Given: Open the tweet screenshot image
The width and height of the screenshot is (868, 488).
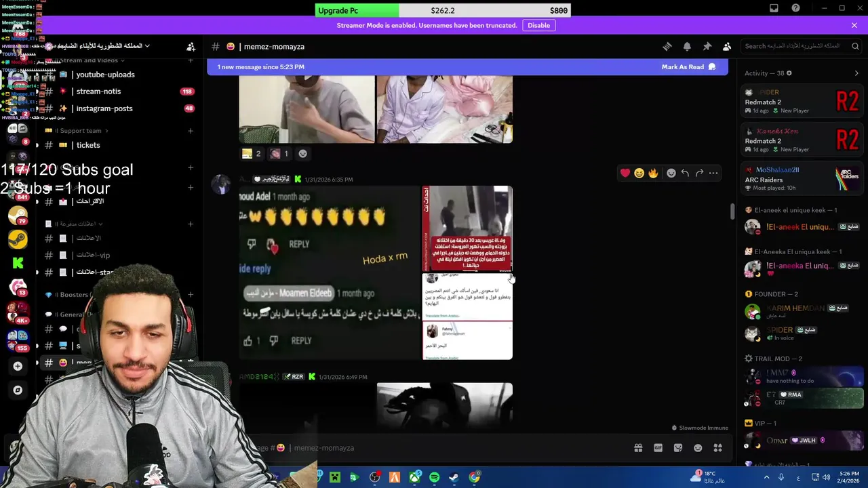Looking at the screenshot, I should coord(467,317).
